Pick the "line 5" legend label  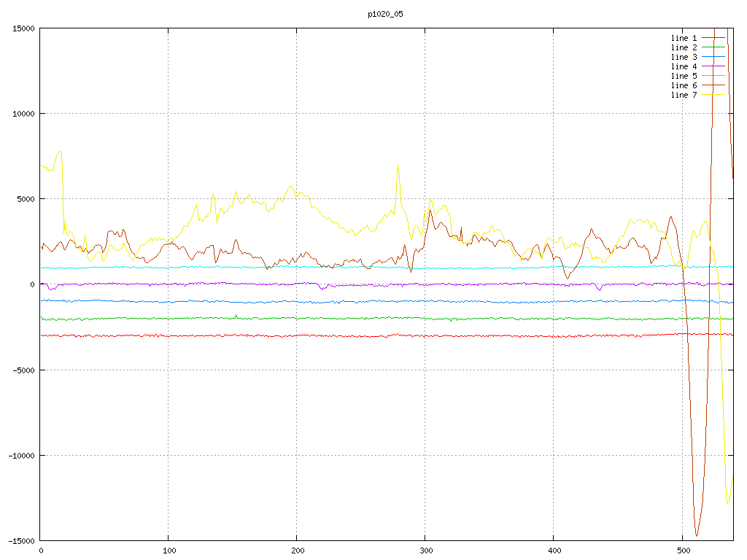click(x=684, y=76)
